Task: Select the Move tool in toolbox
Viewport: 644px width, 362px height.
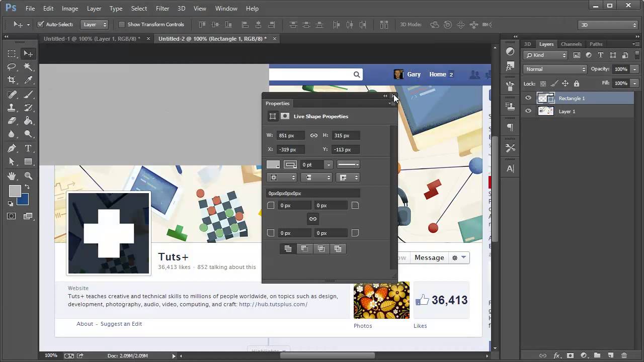Action: tap(28, 54)
